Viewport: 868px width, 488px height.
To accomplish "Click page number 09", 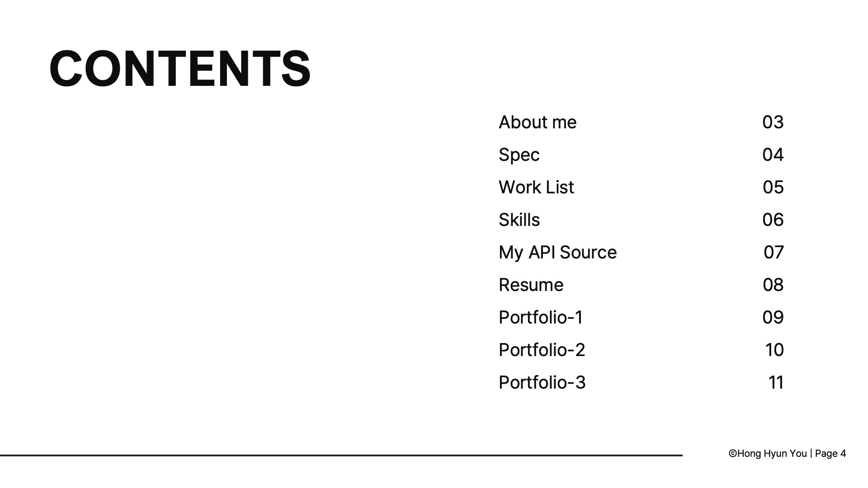I will (x=773, y=317).
